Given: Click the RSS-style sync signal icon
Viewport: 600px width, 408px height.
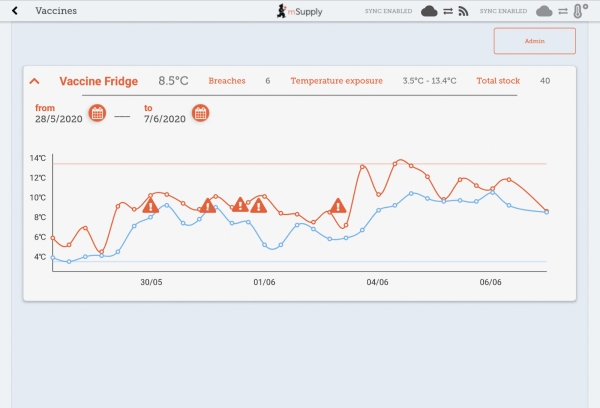Looking at the screenshot, I should tap(464, 11).
